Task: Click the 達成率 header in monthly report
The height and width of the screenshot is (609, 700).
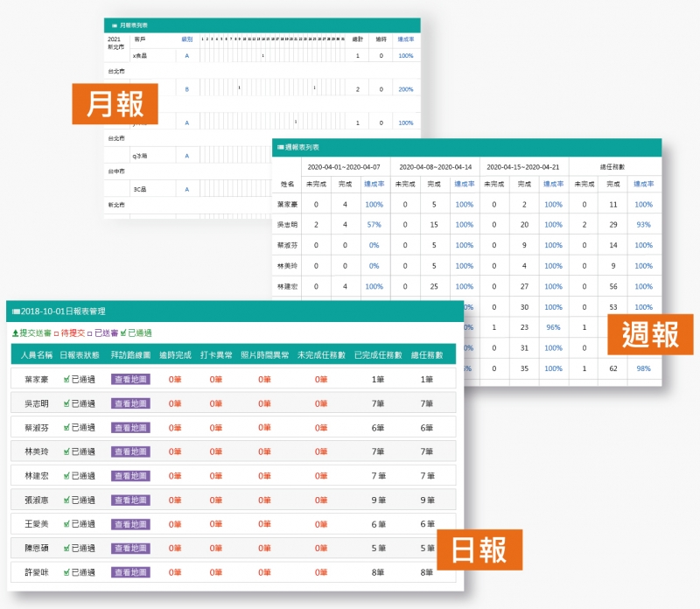Action: tap(406, 39)
